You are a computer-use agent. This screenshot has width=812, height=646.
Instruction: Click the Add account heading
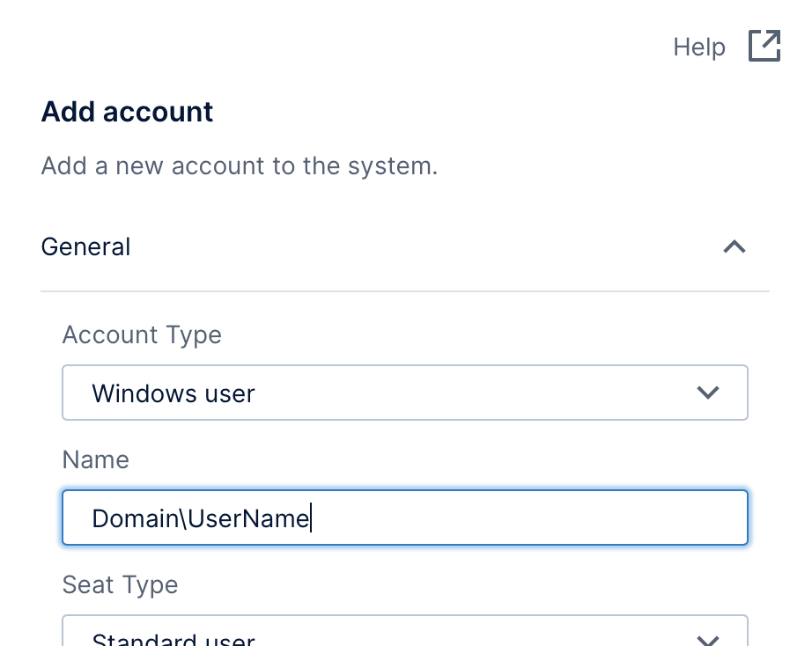pyautogui.click(x=127, y=111)
